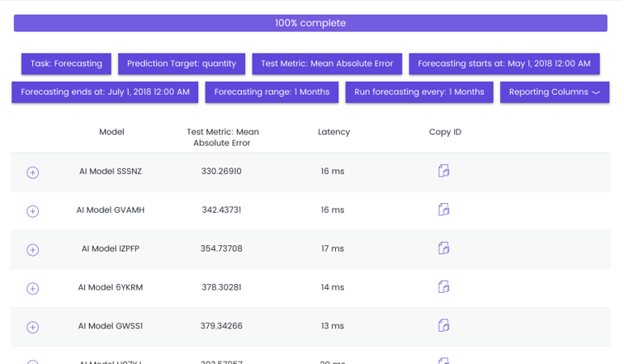Open the Reporting Columns dropdown
624x364 pixels.
(x=554, y=92)
